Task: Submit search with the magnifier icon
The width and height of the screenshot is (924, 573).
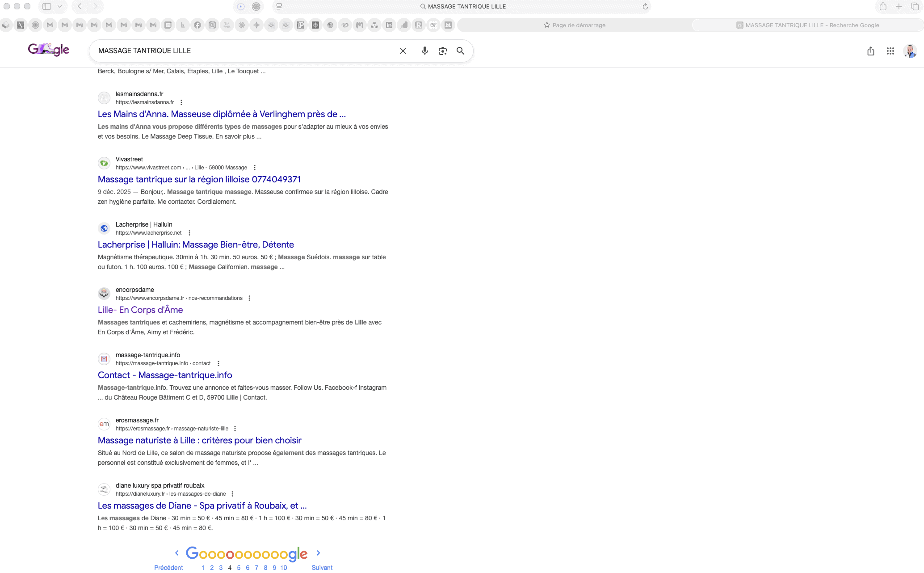Action: [460, 51]
